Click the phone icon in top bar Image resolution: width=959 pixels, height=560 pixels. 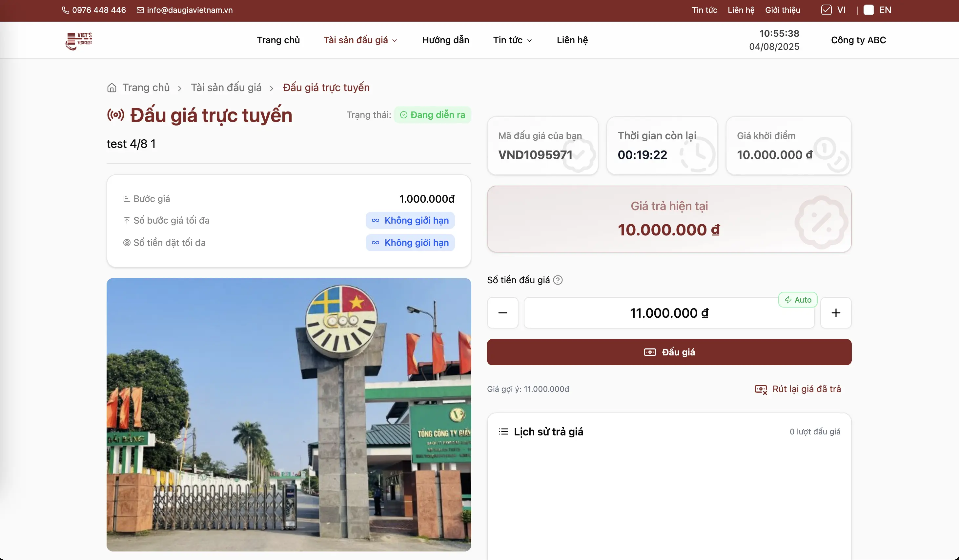(66, 10)
